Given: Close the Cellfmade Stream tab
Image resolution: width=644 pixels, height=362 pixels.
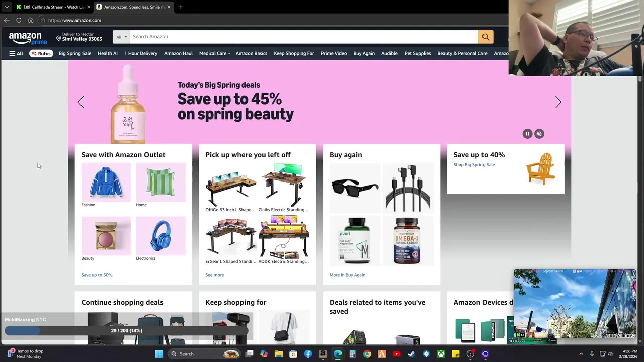Looking at the screenshot, I should point(89,7).
